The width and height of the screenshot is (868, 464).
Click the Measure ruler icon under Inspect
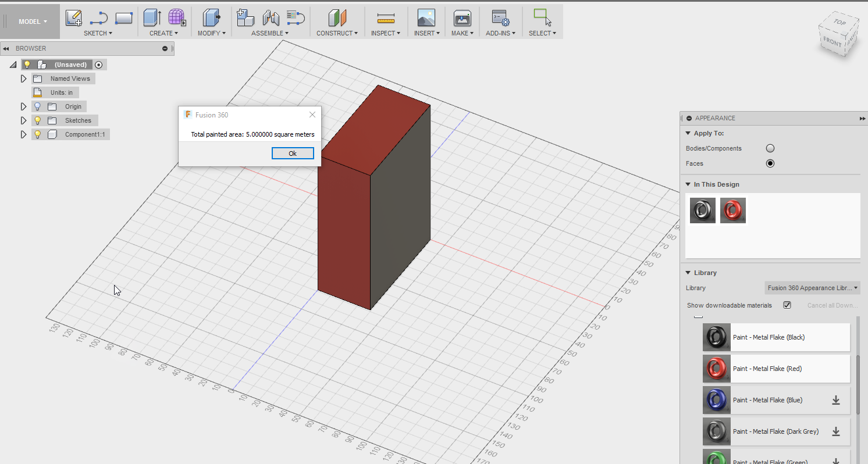(x=385, y=18)
